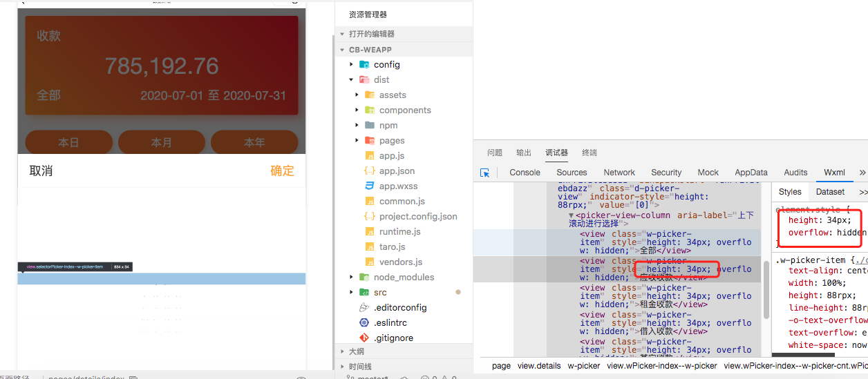Click the components folder icon

(370, 110)
